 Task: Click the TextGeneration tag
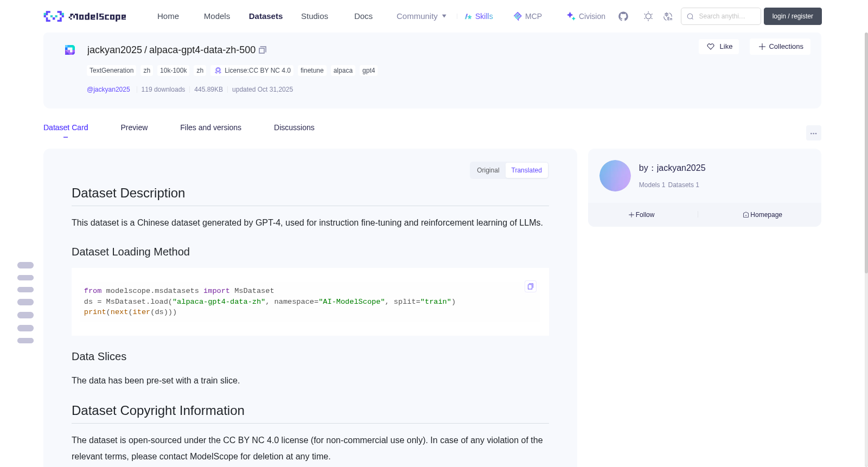[x=112, y=71]
